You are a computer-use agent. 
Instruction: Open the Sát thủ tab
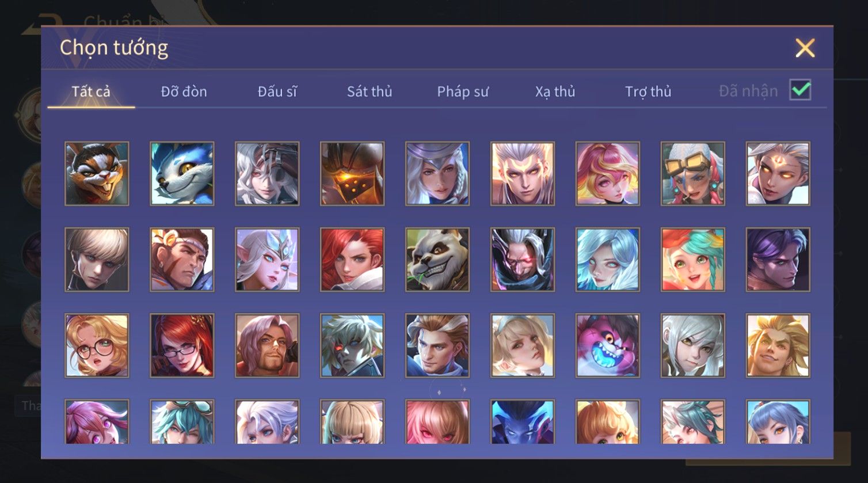click(x=370, y=92)
